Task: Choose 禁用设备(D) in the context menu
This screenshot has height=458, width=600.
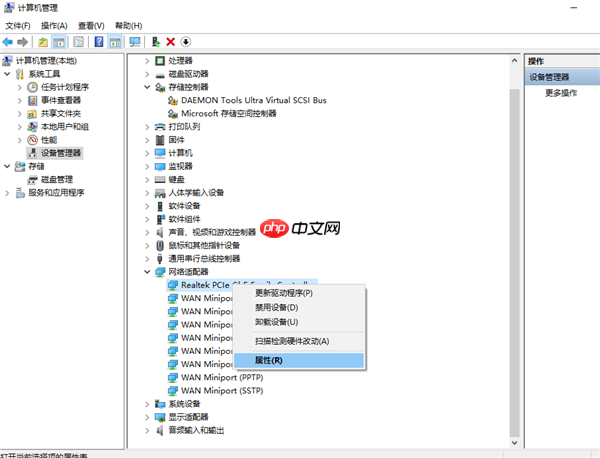Action: (x=299, y=308)
